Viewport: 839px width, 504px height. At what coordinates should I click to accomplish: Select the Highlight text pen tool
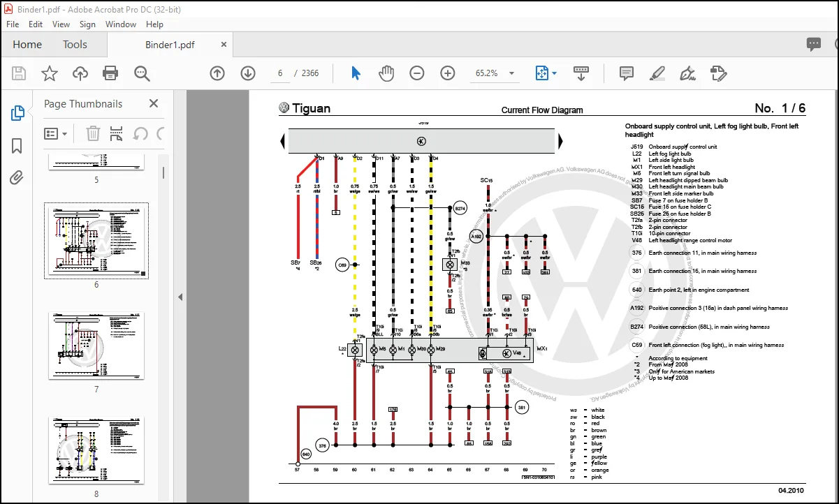click(657, 73)
